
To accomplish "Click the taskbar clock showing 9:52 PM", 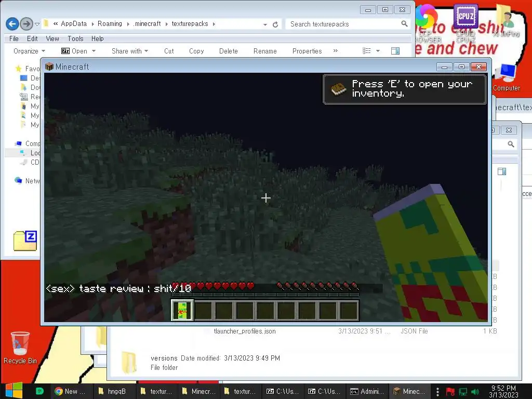I will [x=503, y=392].
